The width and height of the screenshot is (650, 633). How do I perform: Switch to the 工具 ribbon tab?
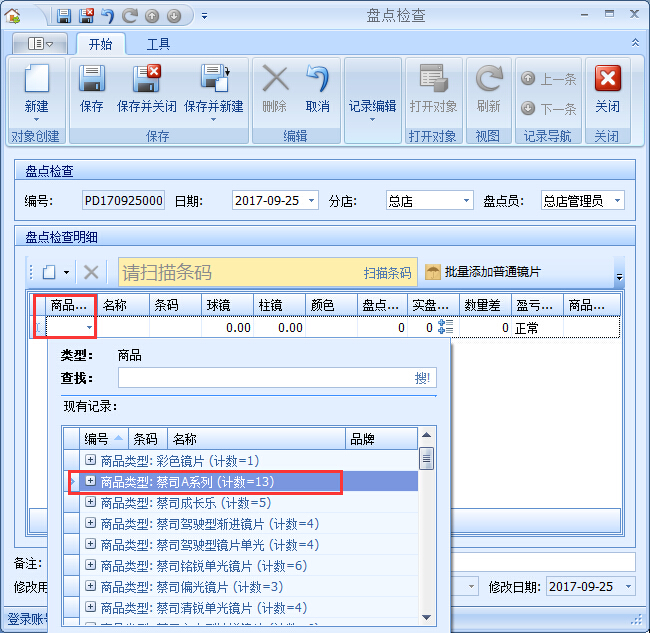[x=158, y=44]
